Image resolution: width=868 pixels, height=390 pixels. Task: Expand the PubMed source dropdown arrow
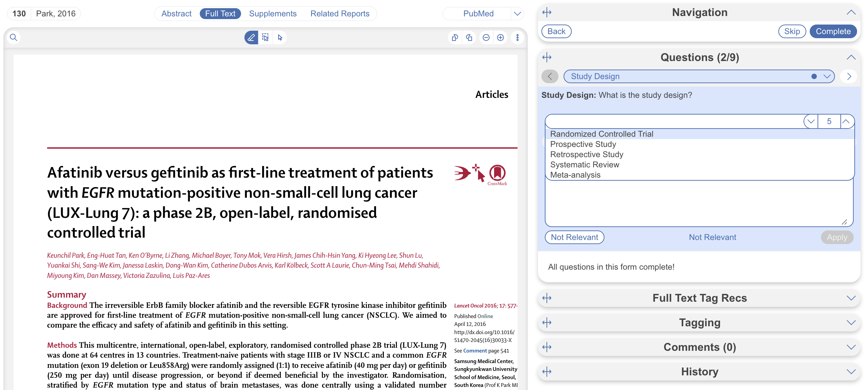tap(517, 14)
